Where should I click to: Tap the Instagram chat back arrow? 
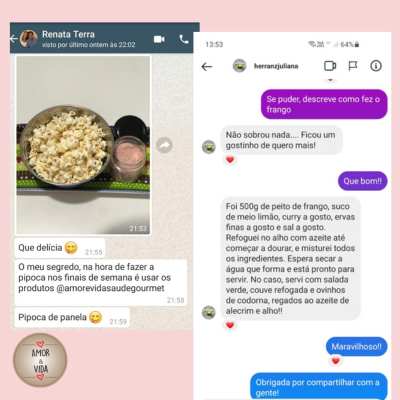tap(207, 67)
